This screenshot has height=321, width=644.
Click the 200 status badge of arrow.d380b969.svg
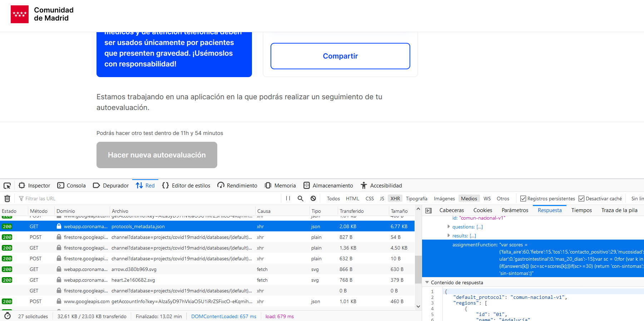click(x=7, y=269)
